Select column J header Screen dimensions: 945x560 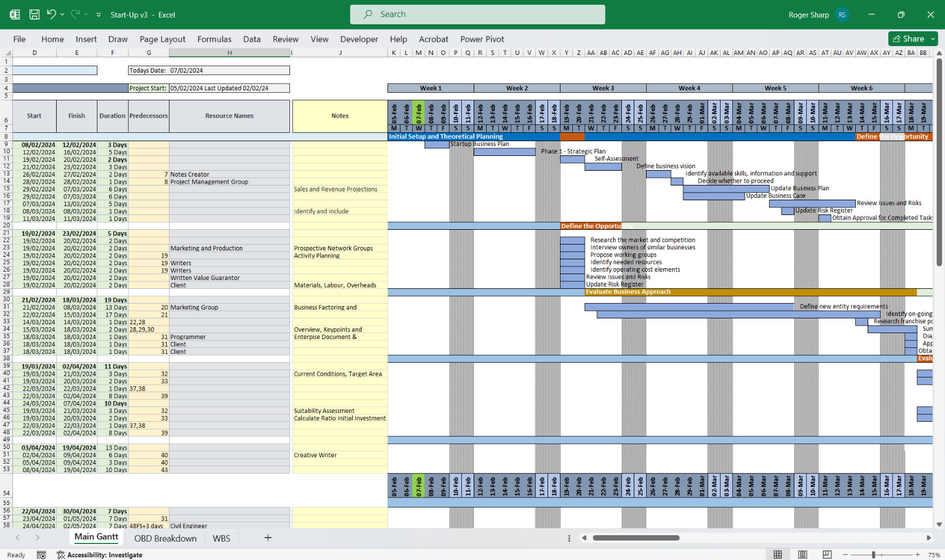(x=340, y=53)
